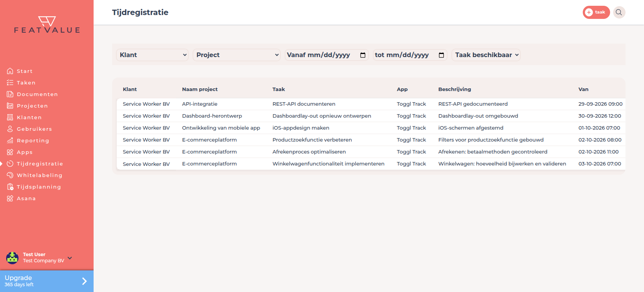Select the API-integratie project cell

200,104
